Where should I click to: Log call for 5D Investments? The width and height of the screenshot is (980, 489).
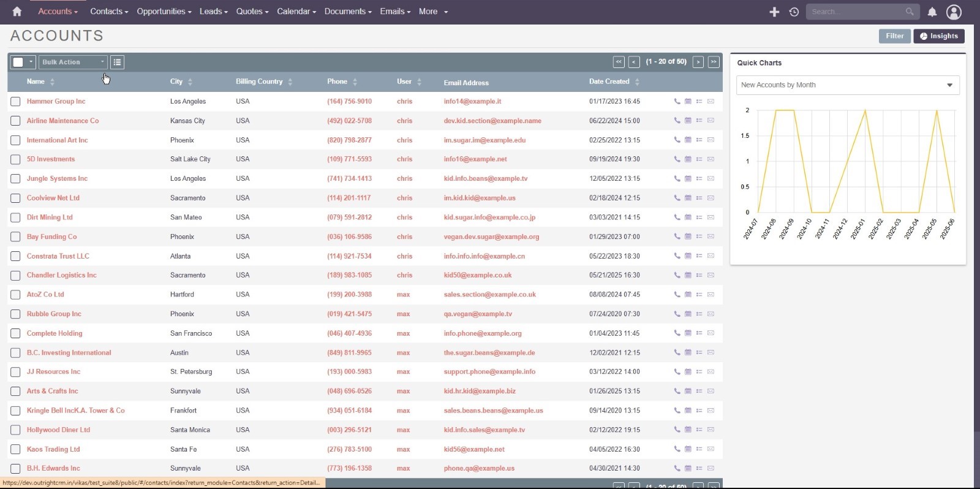pyautogui.click(x=677, y=159)
